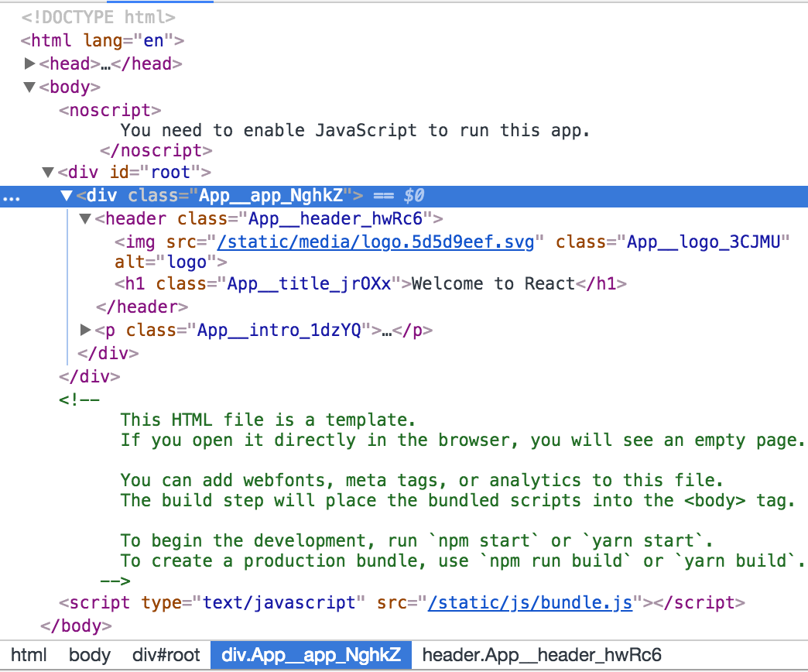Collapse the div#root node
The image size is (808, 672).
click(48, 172)
